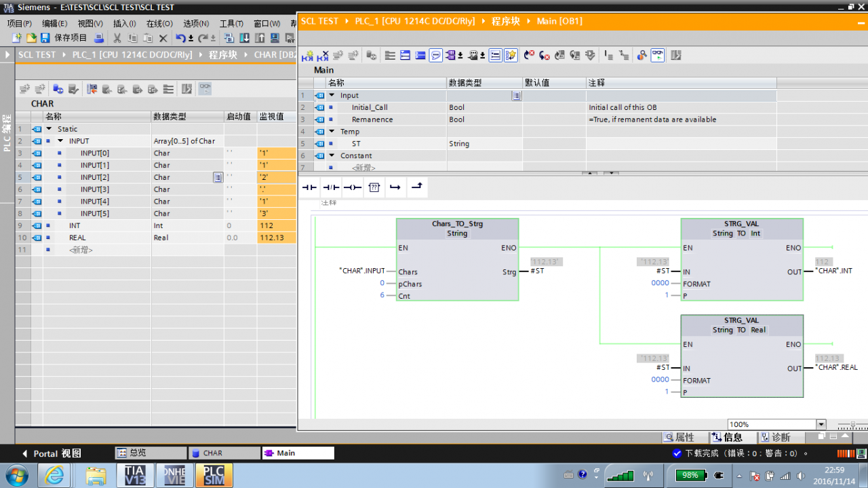Click the paste icon in main toolbar

tap(148, 38)
